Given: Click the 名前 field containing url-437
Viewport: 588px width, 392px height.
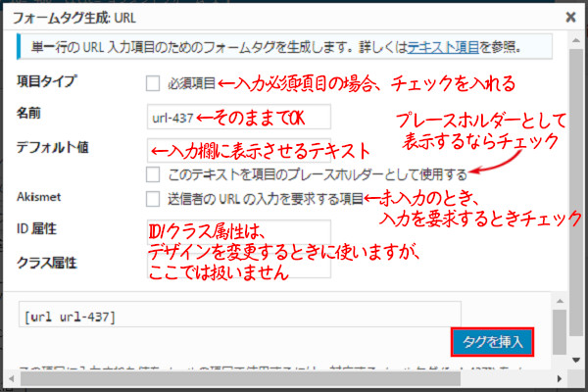Looking at the screenshot, I should [239, 117].
